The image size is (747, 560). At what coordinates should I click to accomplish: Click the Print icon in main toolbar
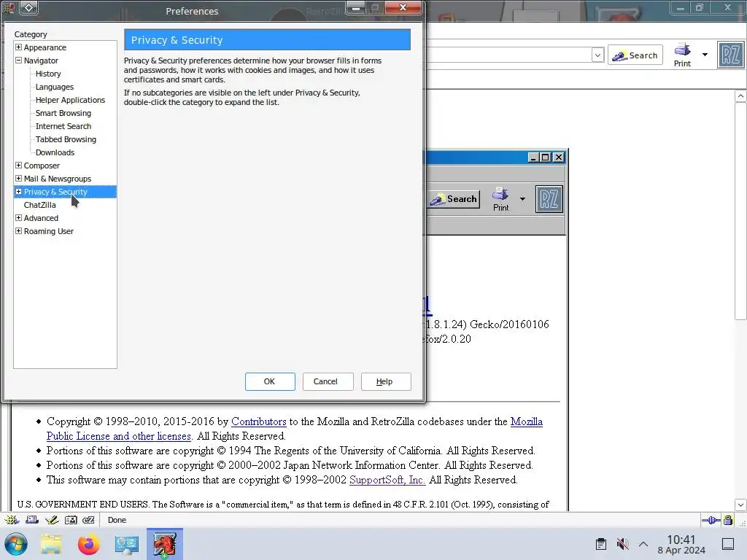coord(682,55)
